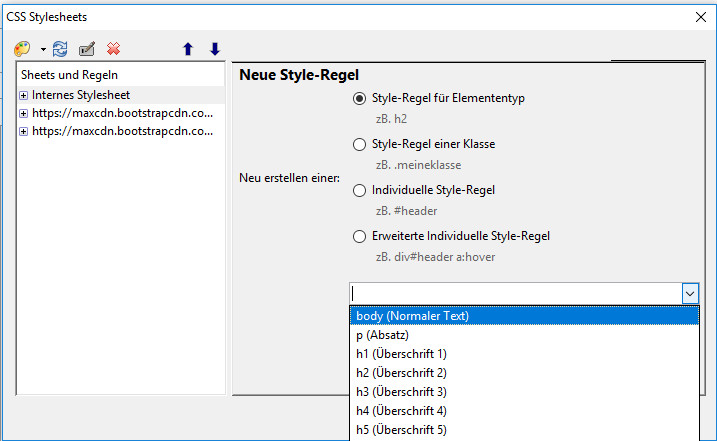Collapse the element combo box arrow

pos(690,294)
